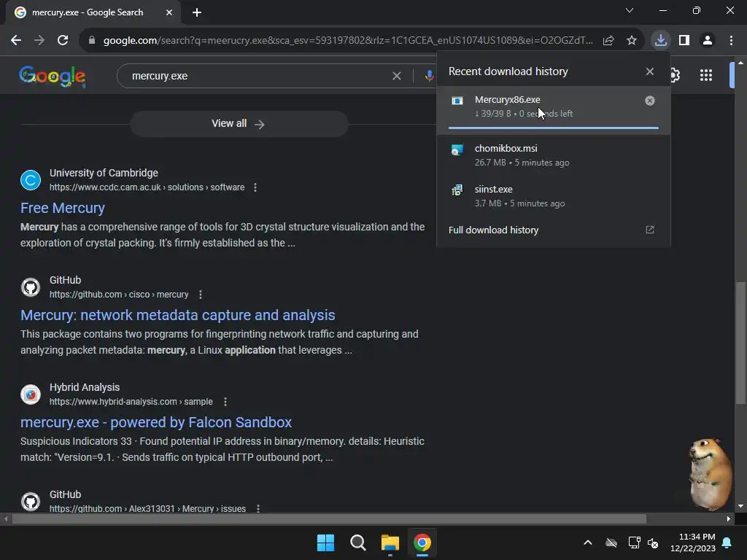747x560 pixels.
Task: Click the View all button
Action: [239, 124]
